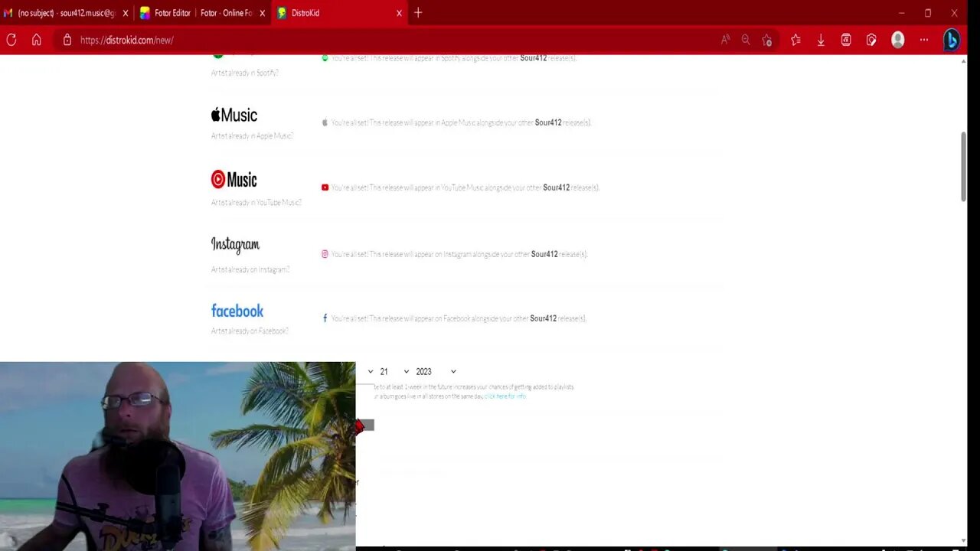Open the zoom magnifier icon in address bar
Image resolution: width=980 pixels, height=551 pixels.
746,40
